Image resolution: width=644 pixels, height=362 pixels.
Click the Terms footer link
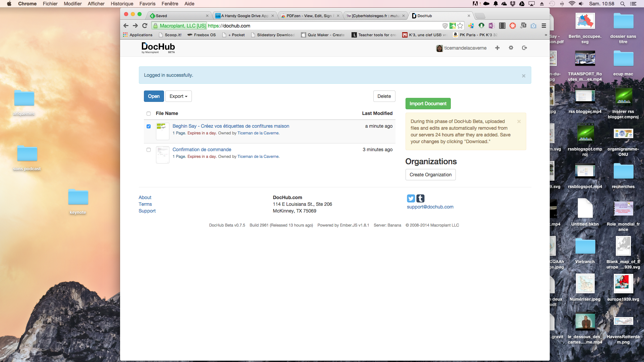coord(145,204)
